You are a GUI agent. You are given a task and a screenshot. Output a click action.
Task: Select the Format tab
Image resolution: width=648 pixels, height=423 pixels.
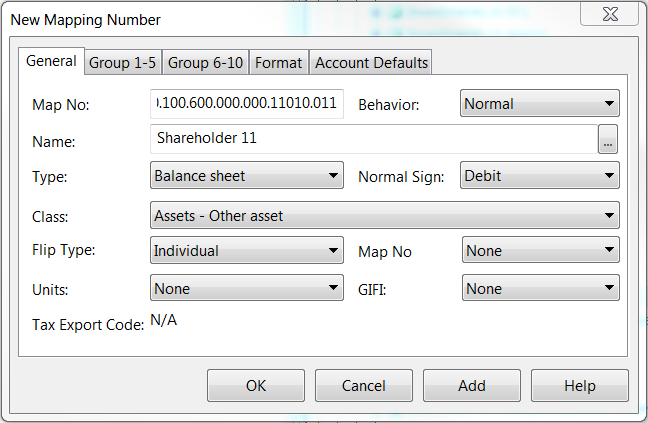pyautogui.click(x=278, y=63)
